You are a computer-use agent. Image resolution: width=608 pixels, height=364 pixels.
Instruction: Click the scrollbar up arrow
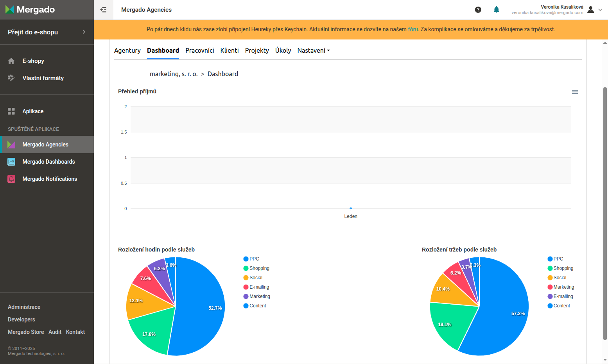pyautogui.click(x=605, y=43)
